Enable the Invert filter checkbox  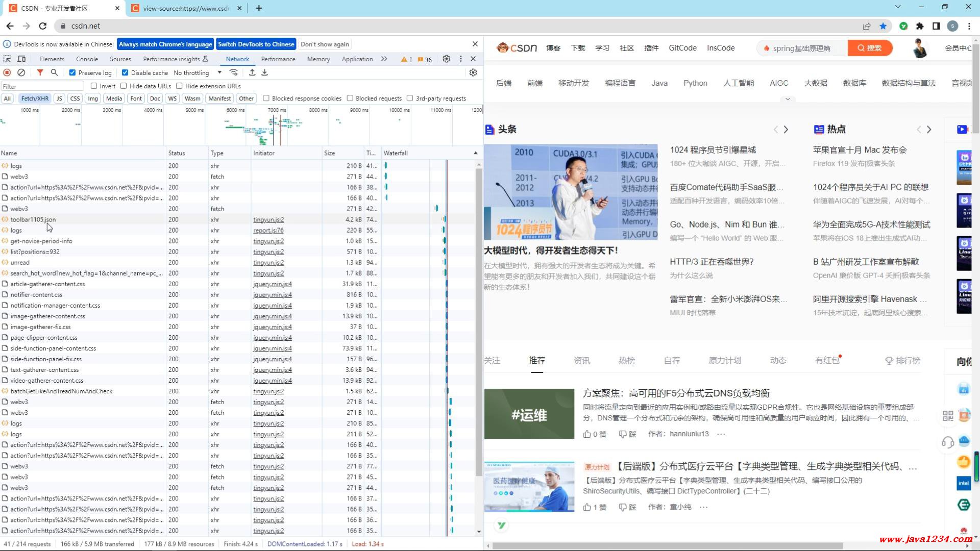(94, 86)
